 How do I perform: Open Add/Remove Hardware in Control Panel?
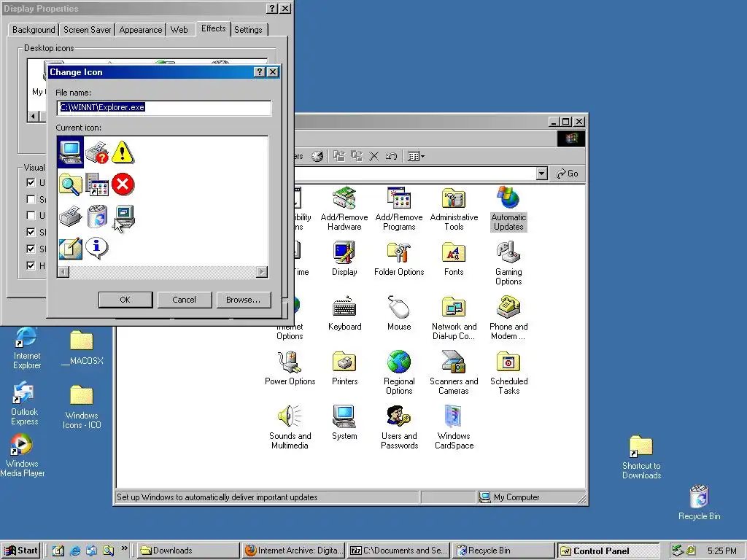coord(344,209)
